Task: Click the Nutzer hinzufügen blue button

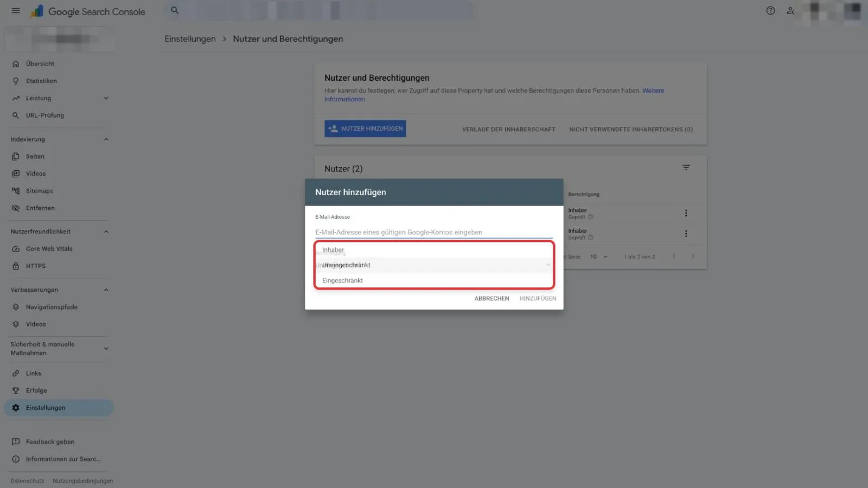Action: (x=365, y=129)
